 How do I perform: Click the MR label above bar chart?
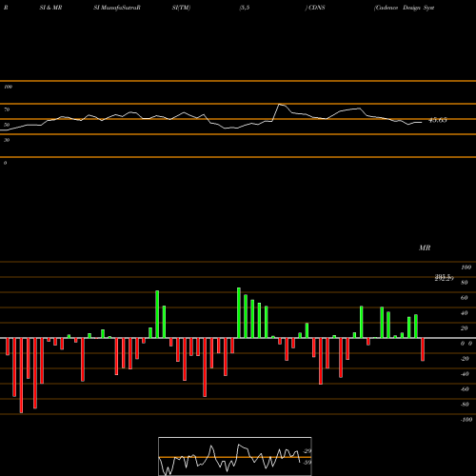425,248
